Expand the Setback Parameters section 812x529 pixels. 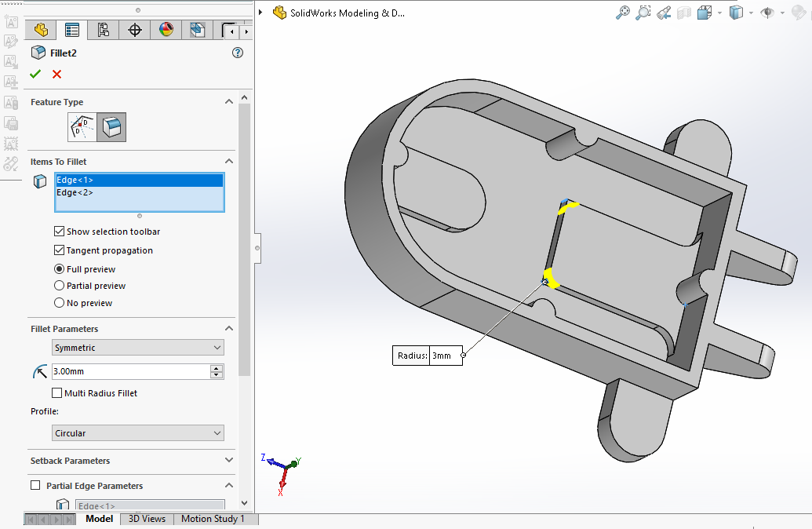[229, 461]
